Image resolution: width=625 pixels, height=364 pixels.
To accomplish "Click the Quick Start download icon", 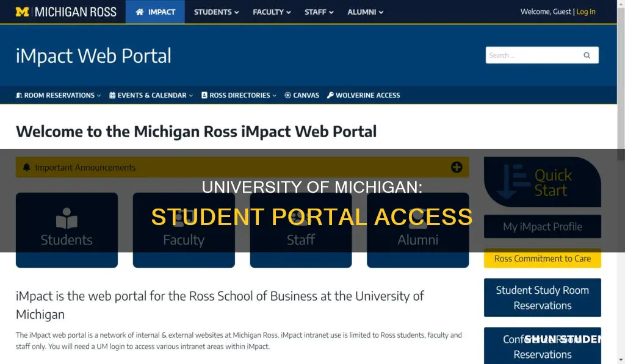I will (x=511, y=181).
